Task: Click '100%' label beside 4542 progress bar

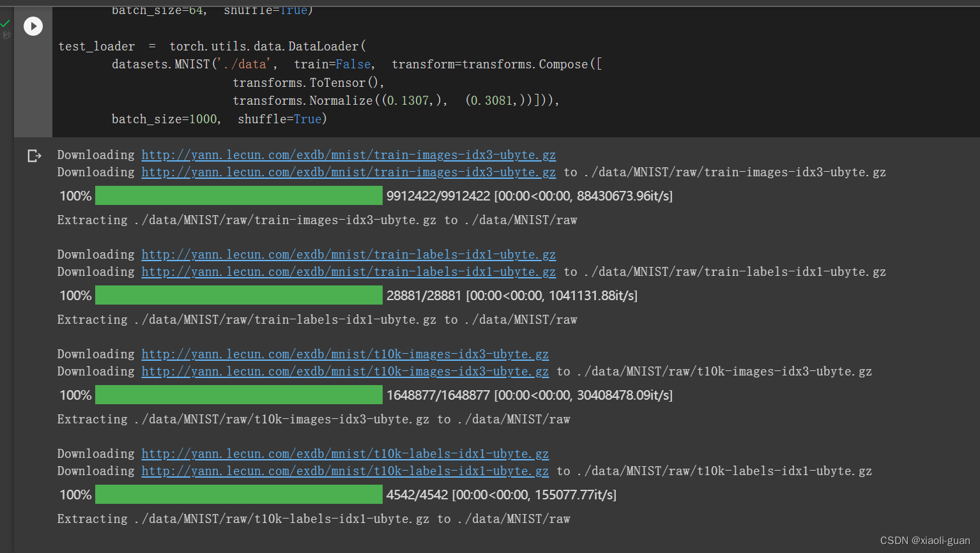Action: pyautogui.click(x=75, y=495)
